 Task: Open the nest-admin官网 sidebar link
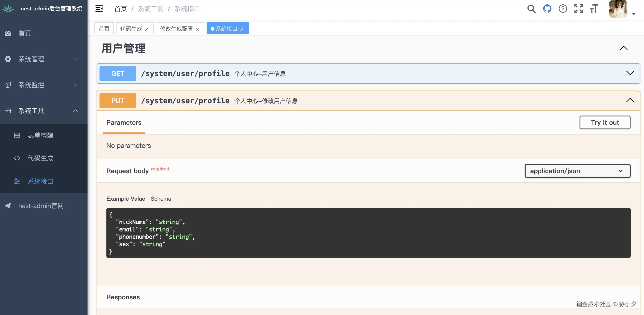point(41,206)
